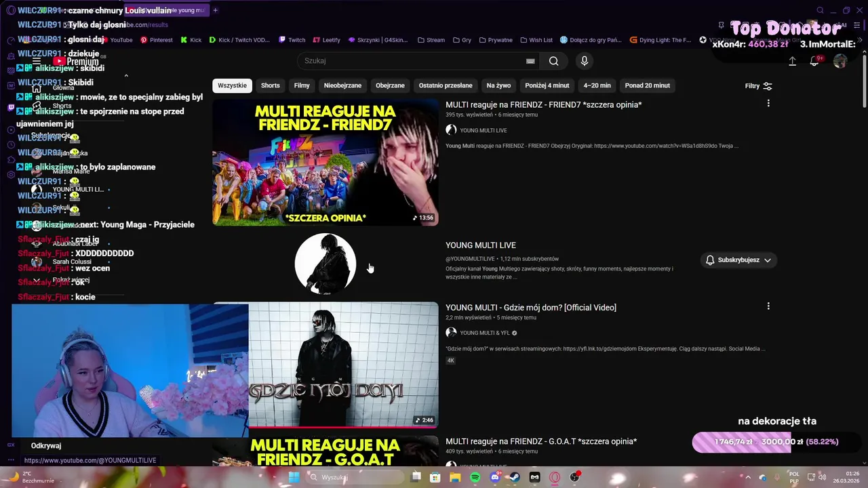Open File Explorer from the taskbar

(x=455, y=477)
